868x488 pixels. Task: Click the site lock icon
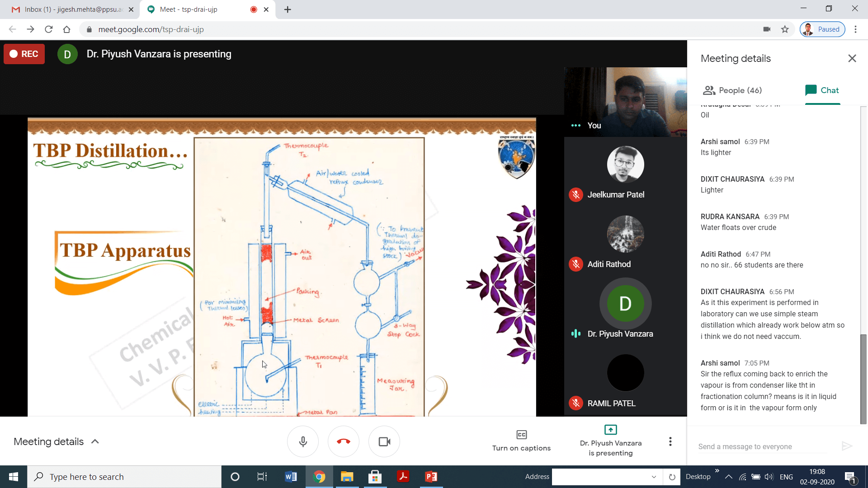(x=89, y=29)
